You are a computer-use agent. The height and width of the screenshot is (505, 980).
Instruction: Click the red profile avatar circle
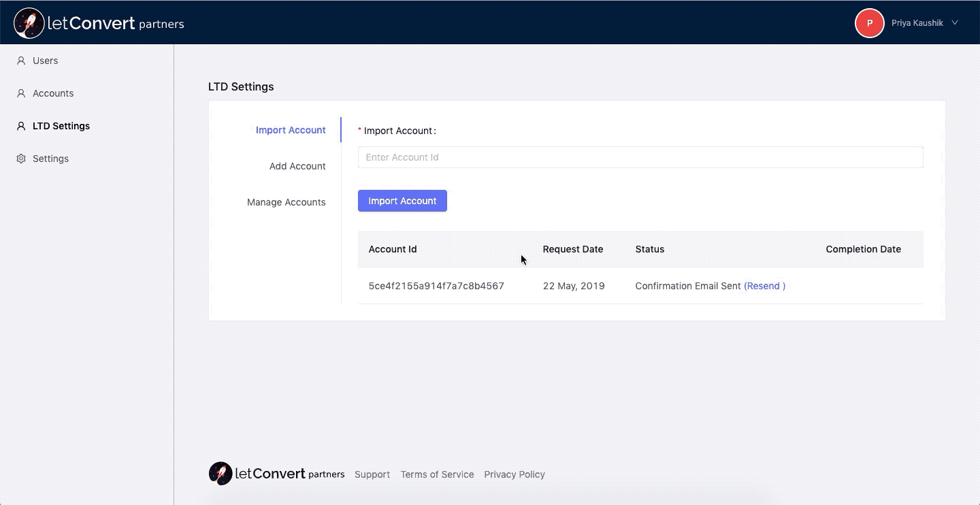(x=869, y=23)
